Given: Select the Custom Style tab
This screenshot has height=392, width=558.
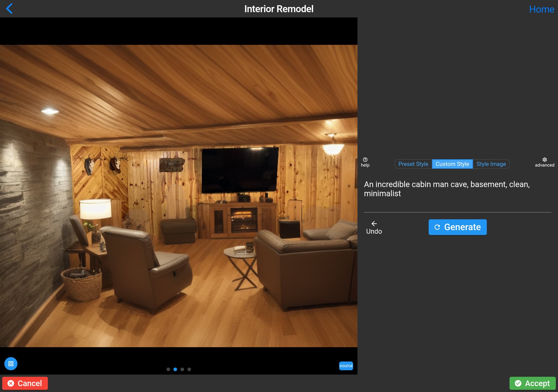Looking at the screenshot, I should pyautogui.click(x=452, y=164).
